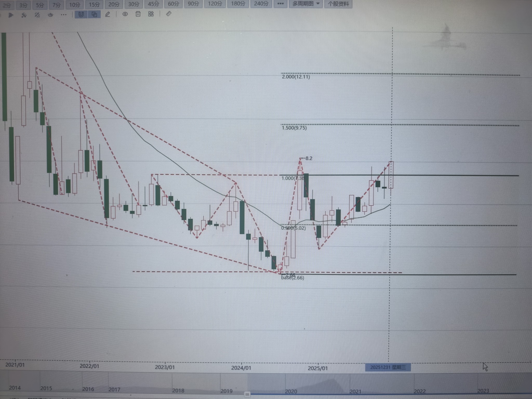Click the spiral drawing tool icon
Image resolution: width=532 pixels, height=399 pixels.
50,15
